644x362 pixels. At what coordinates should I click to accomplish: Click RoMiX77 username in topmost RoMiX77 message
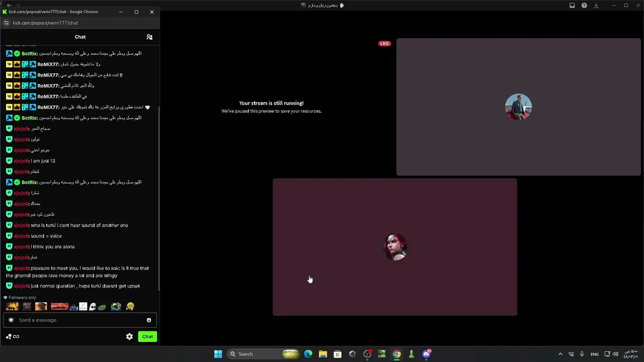48,64
